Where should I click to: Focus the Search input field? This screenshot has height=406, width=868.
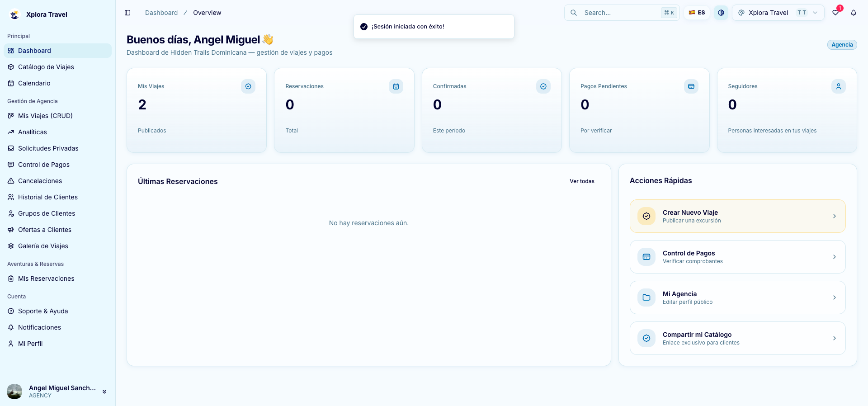coord(622,13)
